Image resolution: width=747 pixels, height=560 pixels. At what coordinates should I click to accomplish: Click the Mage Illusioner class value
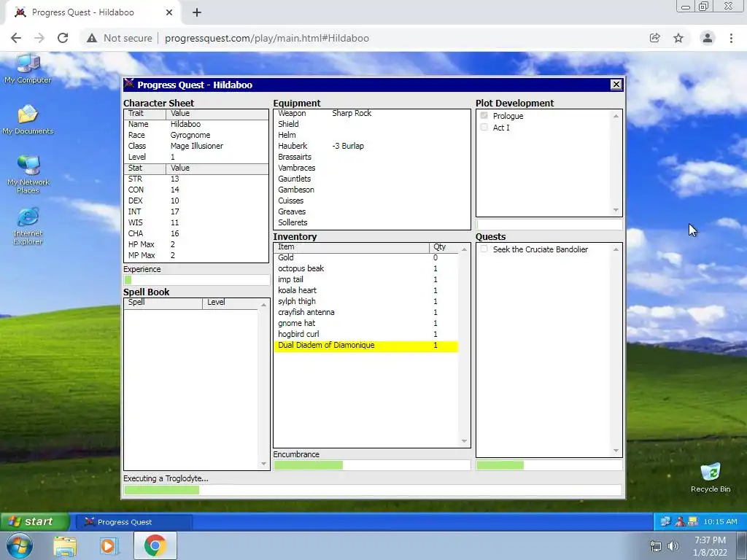196,146
